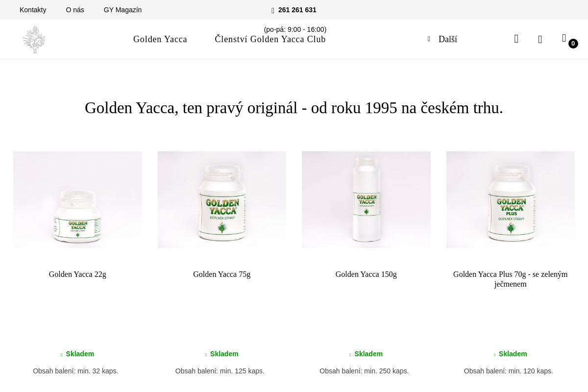Viewport: 588px width, 392px height.
Task: Open Členství Golden Yacca Club menu
Action: (x=270, y=39)
